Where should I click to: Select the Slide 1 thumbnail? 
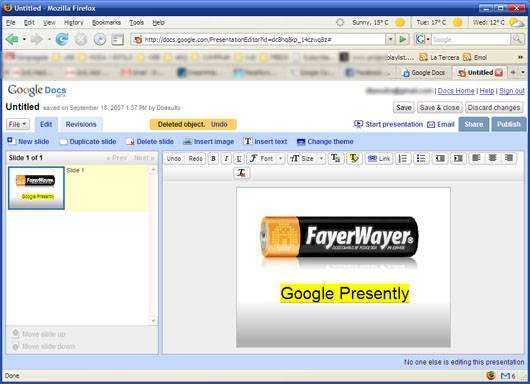coord(36,188)
